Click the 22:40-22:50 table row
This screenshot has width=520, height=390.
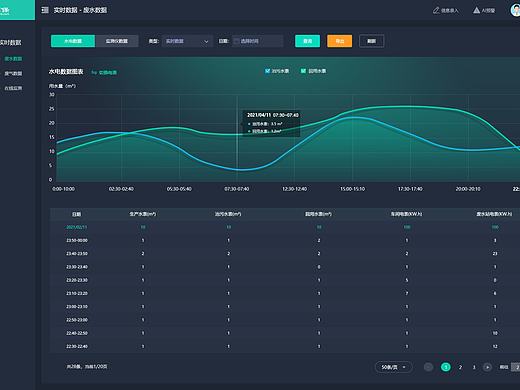click(x=285, y=333)
